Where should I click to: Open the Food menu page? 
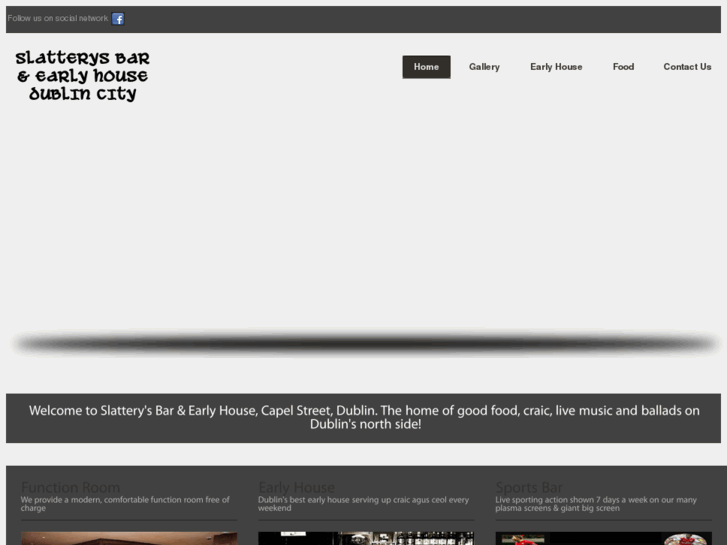click(x=623, y=67)
